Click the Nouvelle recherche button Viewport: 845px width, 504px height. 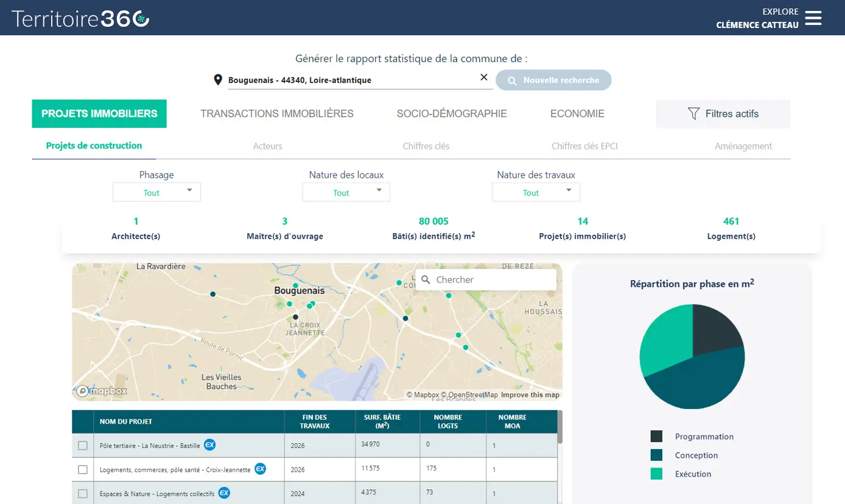553,80
